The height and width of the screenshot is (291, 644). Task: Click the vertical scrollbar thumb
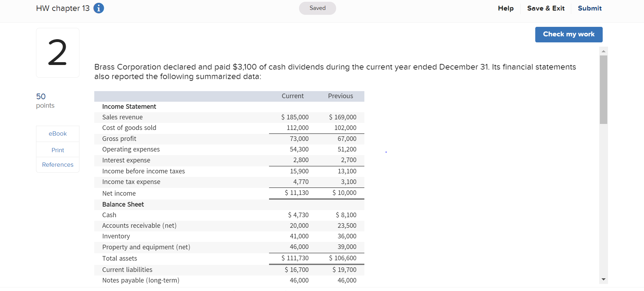pyautogui.click(x=603, y=90)
